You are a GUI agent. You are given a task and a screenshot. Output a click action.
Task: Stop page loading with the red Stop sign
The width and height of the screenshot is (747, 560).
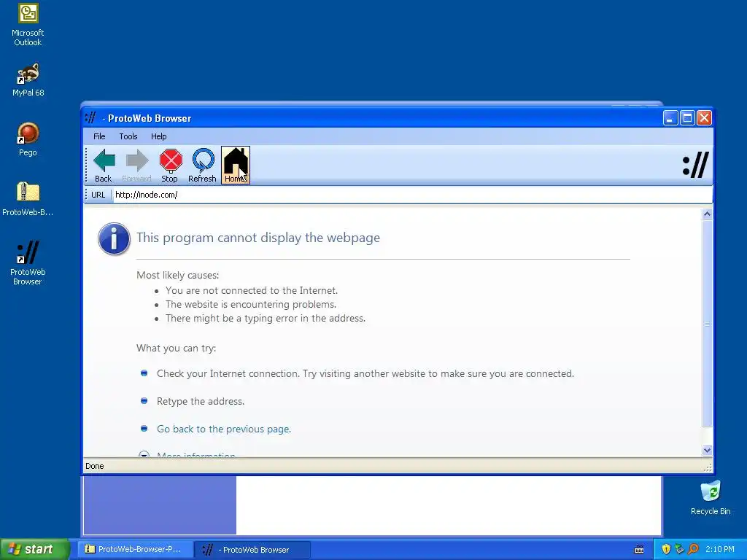[x=170, y=166]
